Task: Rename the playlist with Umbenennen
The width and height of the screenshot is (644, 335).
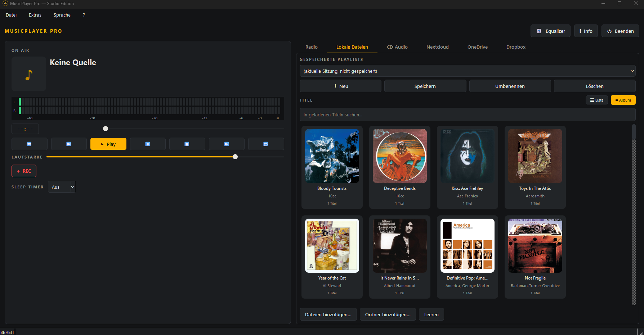Action: 510,86
